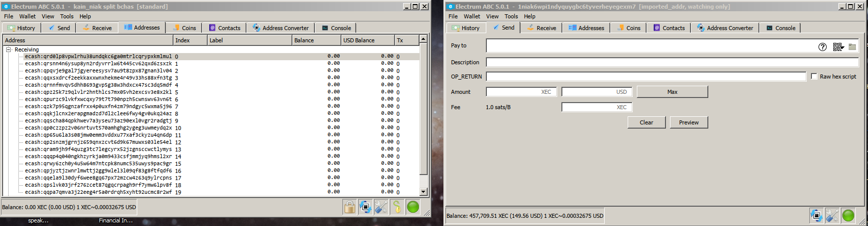Screen dimensions: 868x226
Task: Open Addresses tab in right window
Action: point(586,28)
